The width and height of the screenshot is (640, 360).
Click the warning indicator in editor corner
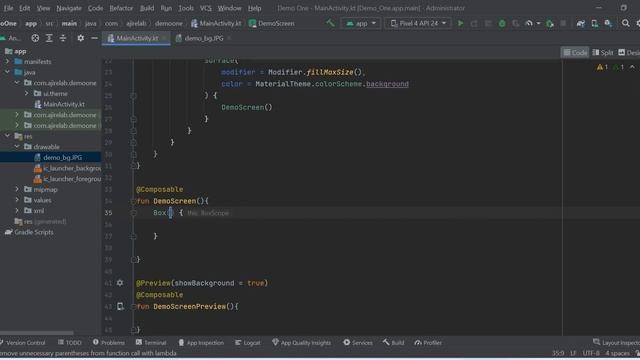(602, 67)
